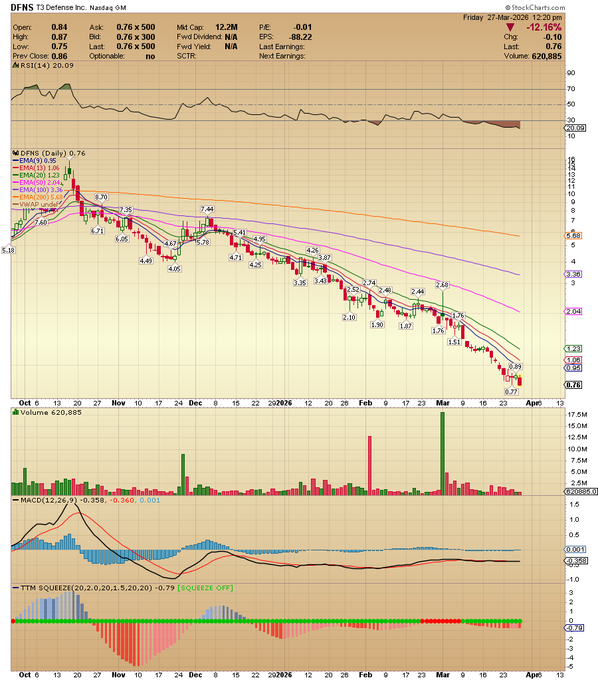Click the green 1.23 tag on the price axis
Viewport: 598px width, 680px height.
click(573, 349)
